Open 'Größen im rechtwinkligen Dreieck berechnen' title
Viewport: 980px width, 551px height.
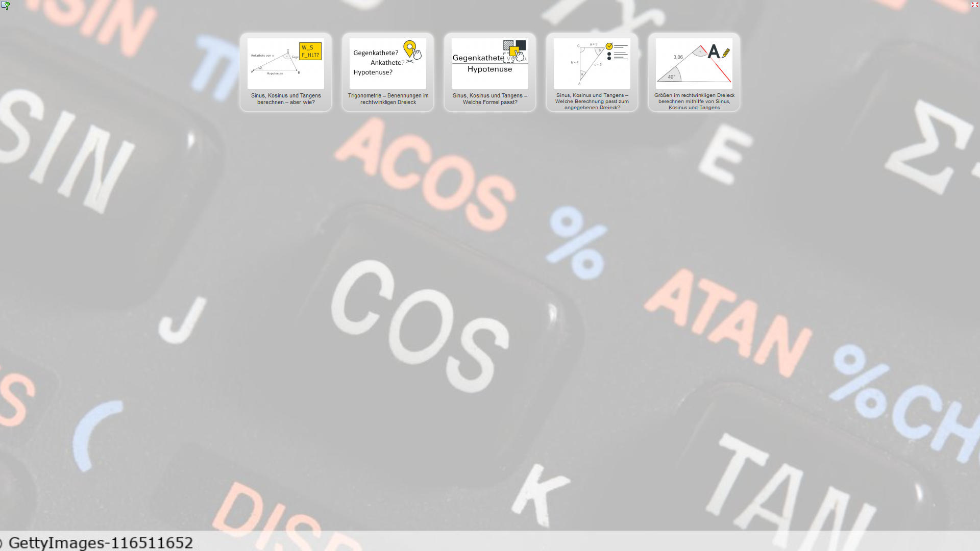[x=694, y=102]
